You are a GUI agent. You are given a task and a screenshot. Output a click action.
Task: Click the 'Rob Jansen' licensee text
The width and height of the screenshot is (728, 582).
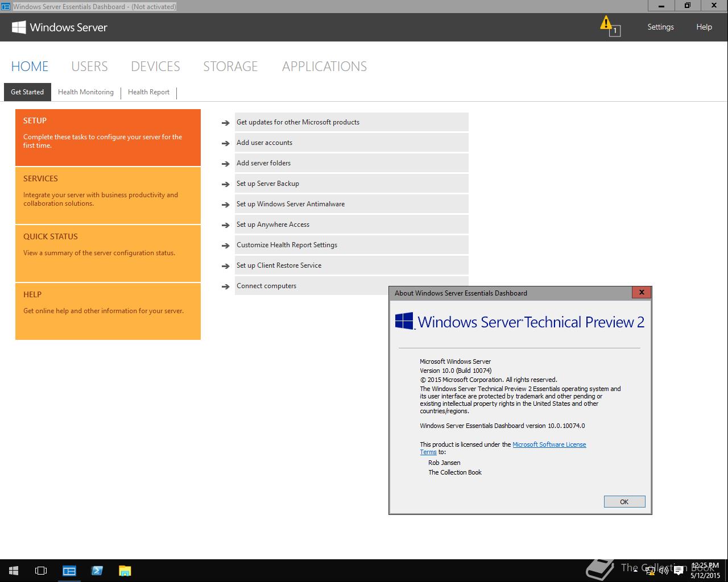coord(444,463)
